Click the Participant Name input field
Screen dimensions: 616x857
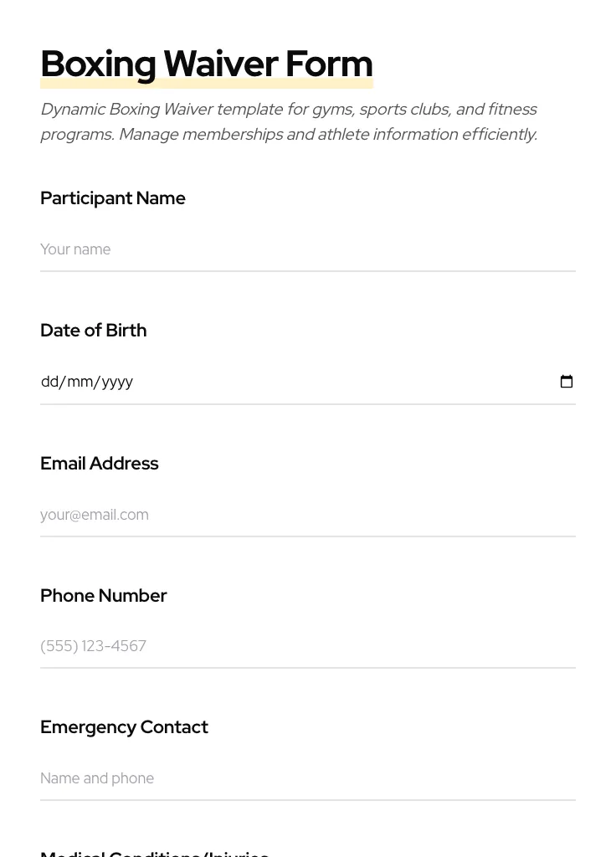click(x=307, y=249)
